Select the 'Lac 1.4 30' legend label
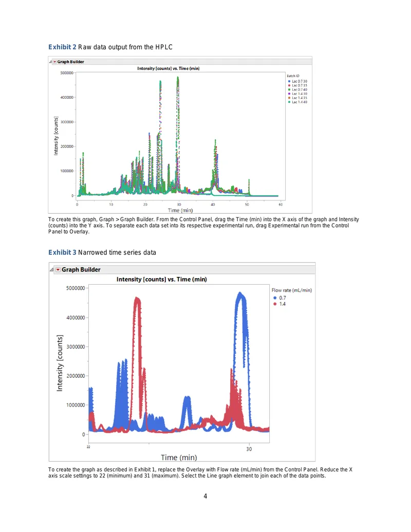 click(300, 94)
